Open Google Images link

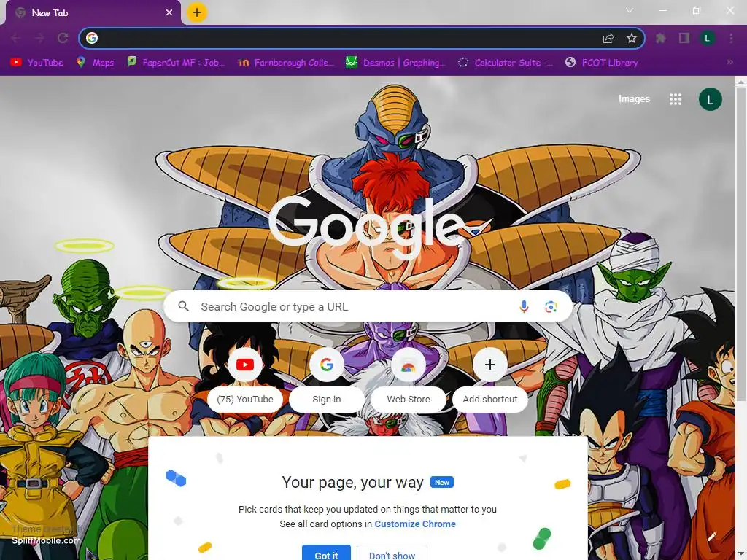pos(634,98)
